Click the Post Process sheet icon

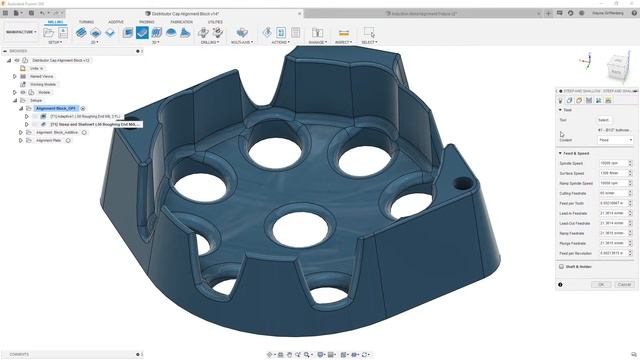pyautogui.click(x=296, y=32)
